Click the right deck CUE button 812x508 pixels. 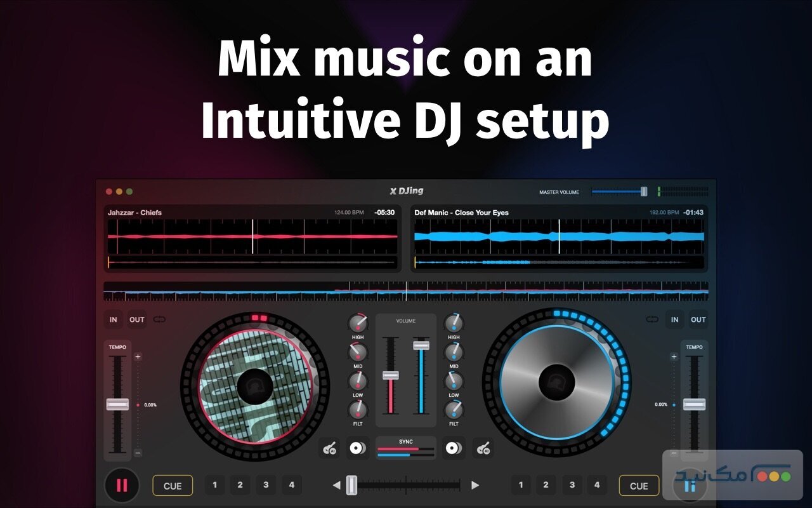click(638, 485)
